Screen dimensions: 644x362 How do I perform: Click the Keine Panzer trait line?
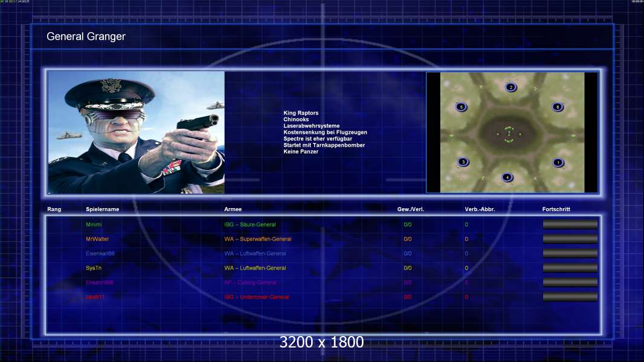tap(301, 151)
